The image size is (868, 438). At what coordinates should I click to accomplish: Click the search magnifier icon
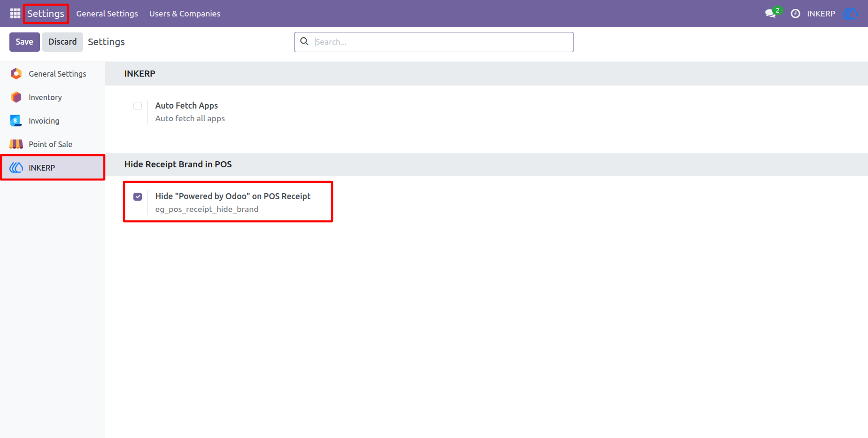click(x=304, y=41)
